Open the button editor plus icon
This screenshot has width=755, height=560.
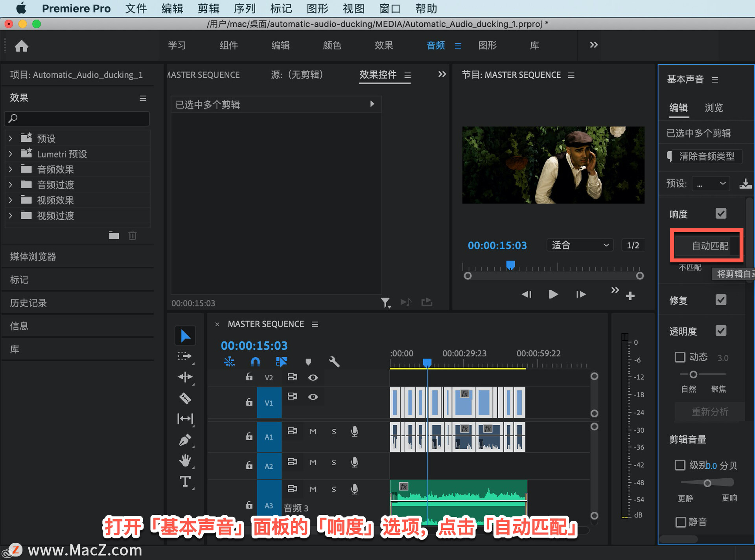tap(630, 296)
